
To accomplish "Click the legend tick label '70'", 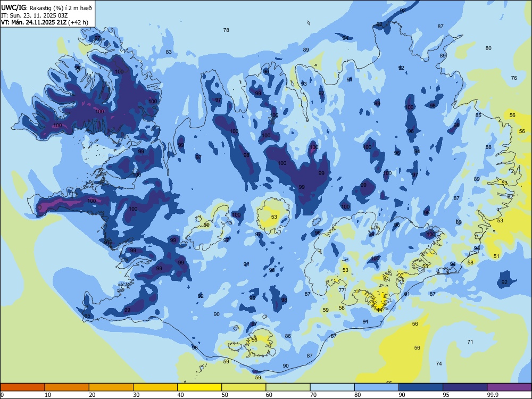I will (313, 395).
